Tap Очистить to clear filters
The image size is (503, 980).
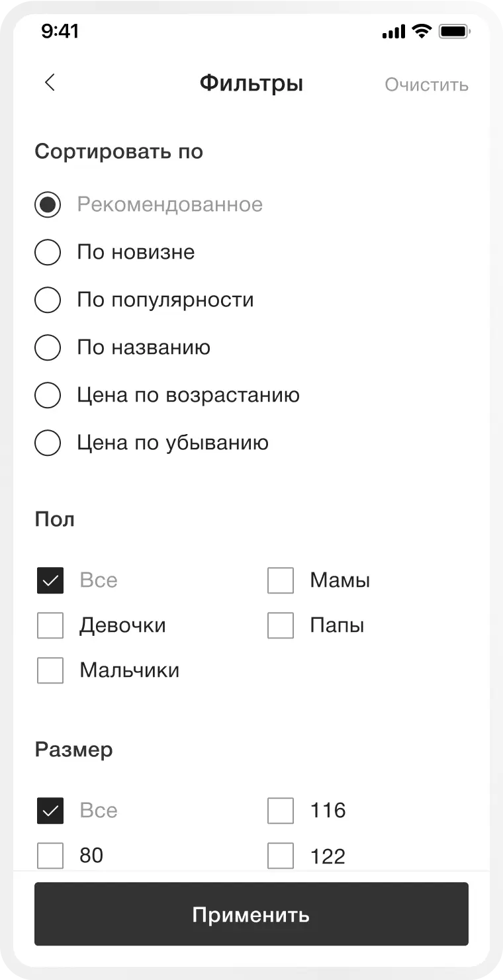tap(427, 85)
